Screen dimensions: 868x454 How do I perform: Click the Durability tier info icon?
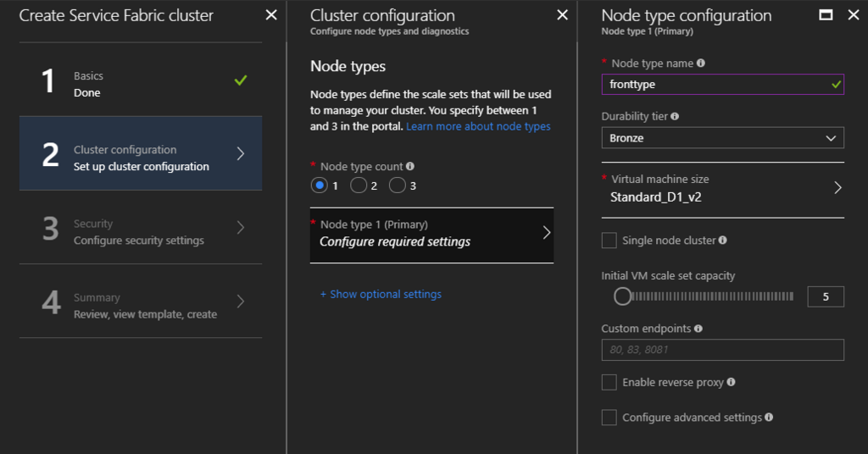675,116
